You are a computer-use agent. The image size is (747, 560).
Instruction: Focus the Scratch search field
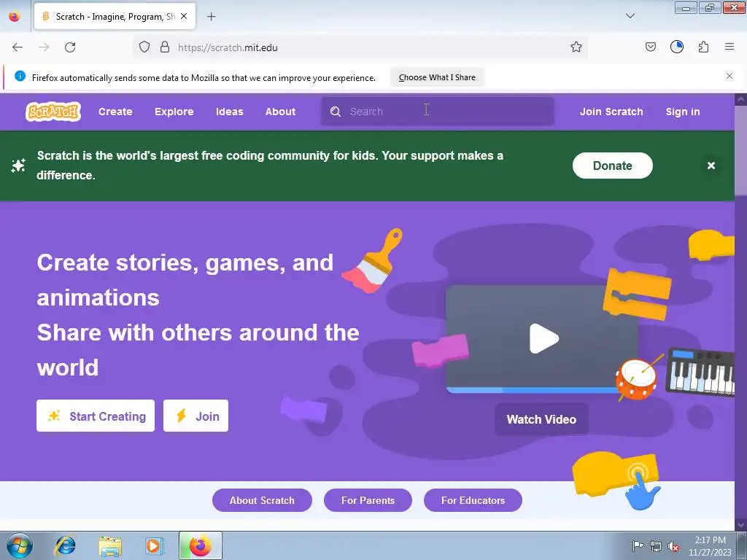[x=438, y=112]
